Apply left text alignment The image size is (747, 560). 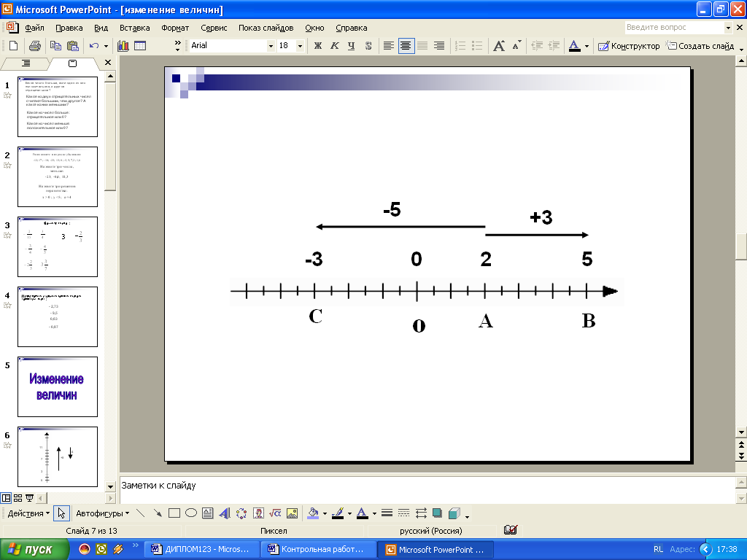coord(389,46)
